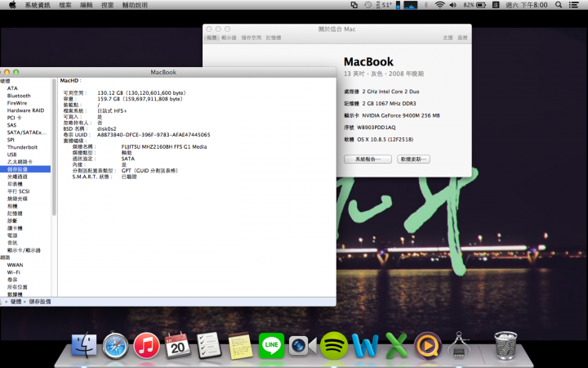
Task: Select 顯示卡/顯示器 in the sidebar
Action: [x=24, y=250]
